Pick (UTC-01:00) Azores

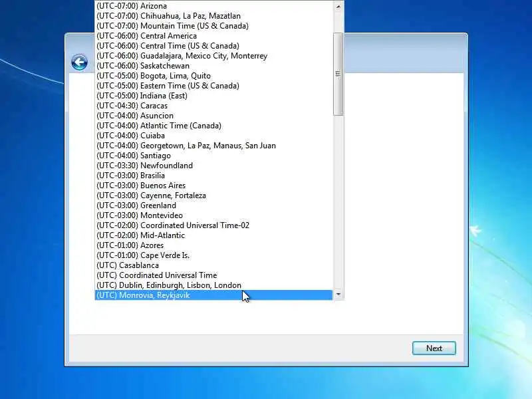213,245
